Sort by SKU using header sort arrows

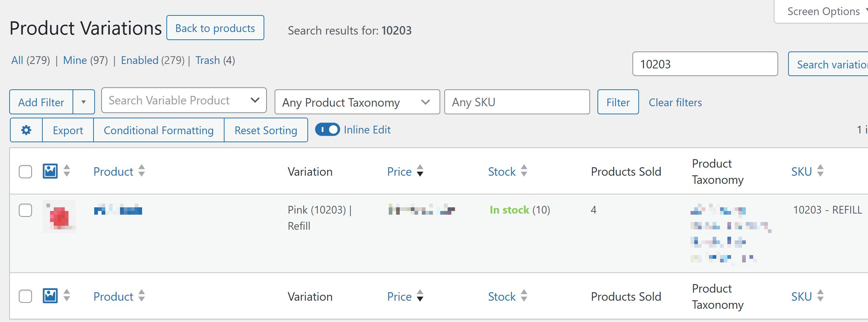pyautogui.click(x=821, y=171)
